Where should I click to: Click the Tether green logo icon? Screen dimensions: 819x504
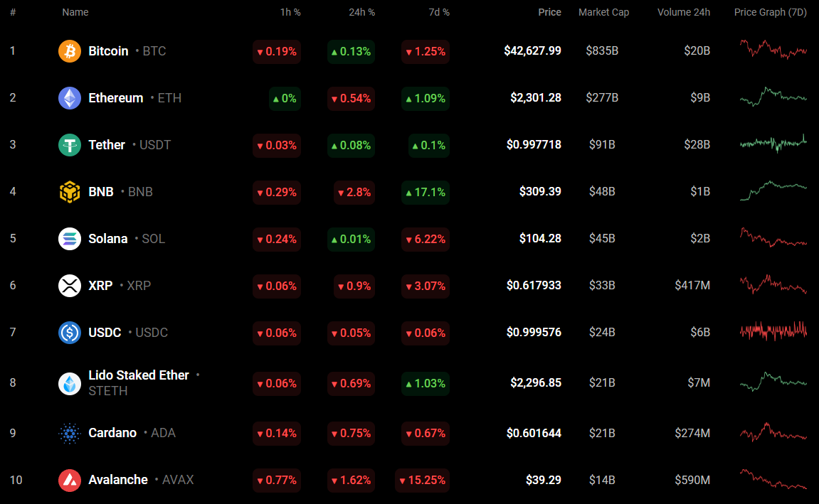70,145
